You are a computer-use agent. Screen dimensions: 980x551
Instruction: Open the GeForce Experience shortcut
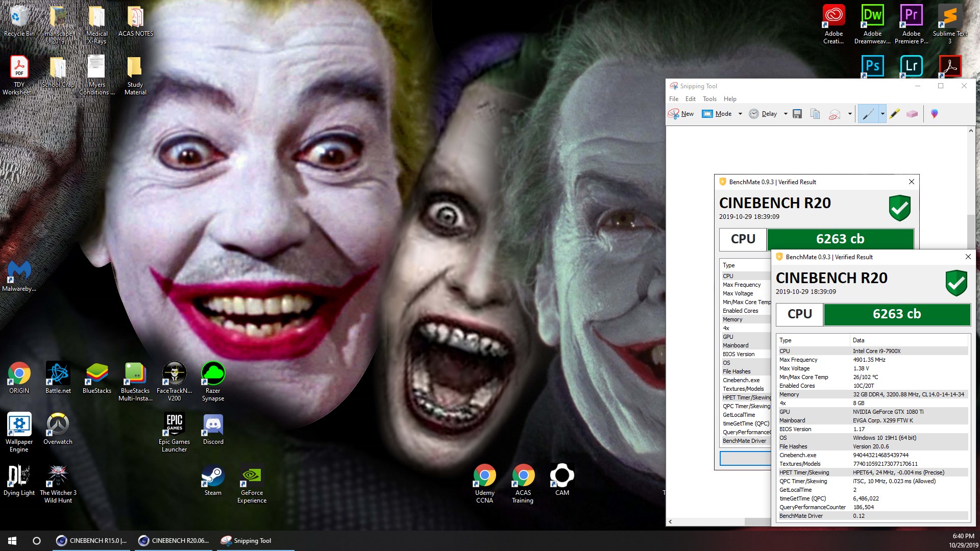(252, 484)
